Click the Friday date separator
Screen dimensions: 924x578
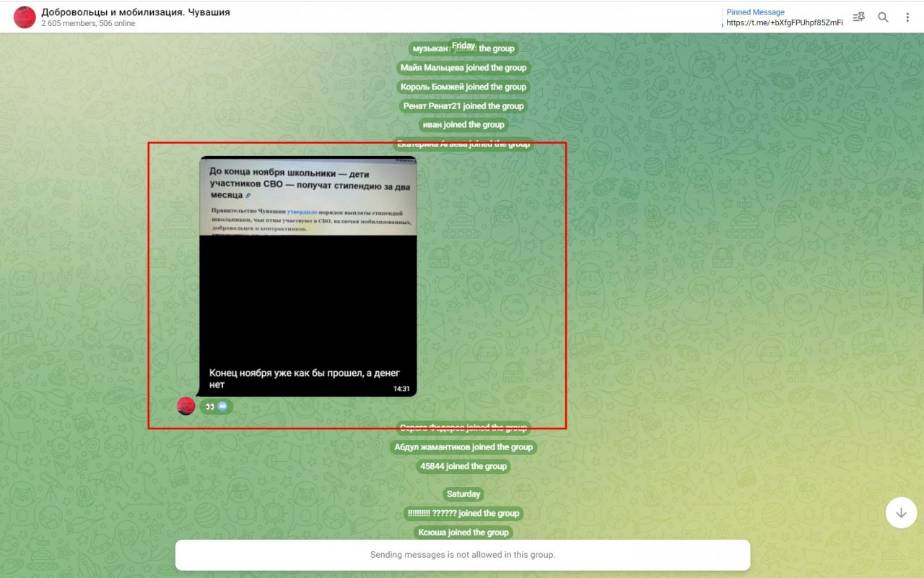[463, 46]
